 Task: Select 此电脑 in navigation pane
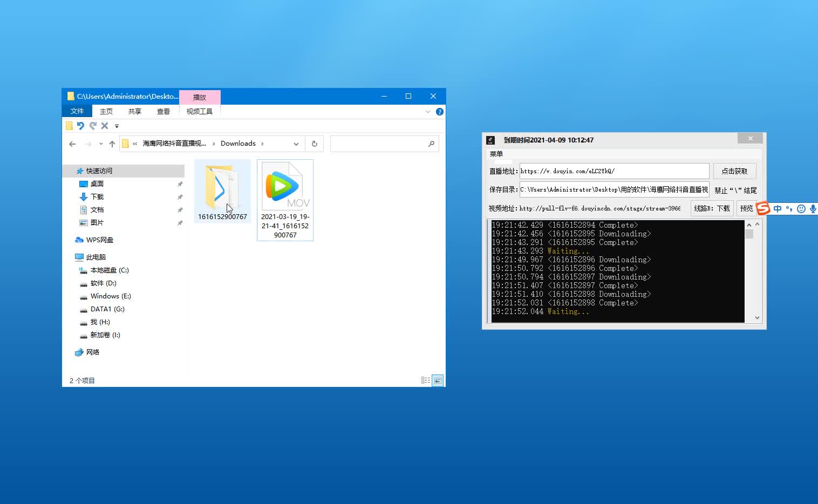(96, 257)
